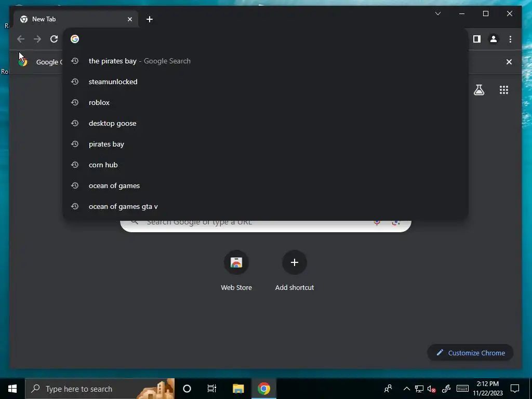Minimize the Chrome window
Image resolution: width=532 pixels, height=399 pixels.
[x=462, y=14]
